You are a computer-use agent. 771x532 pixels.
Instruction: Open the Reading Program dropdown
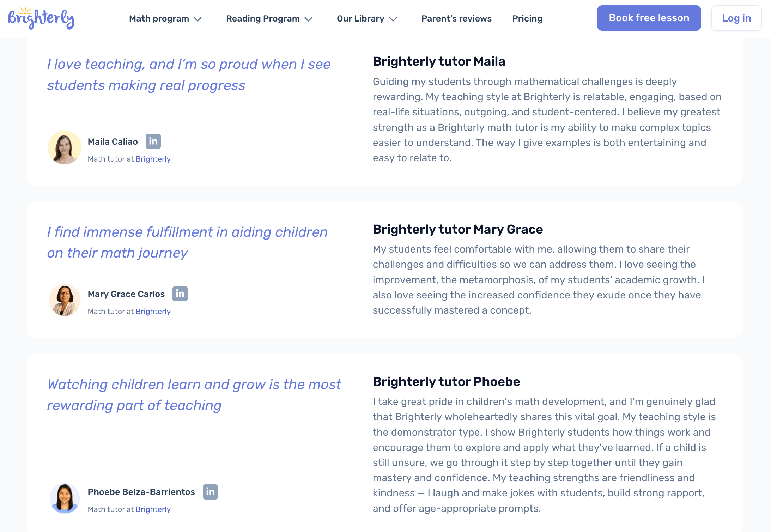[x=269, y=18]
